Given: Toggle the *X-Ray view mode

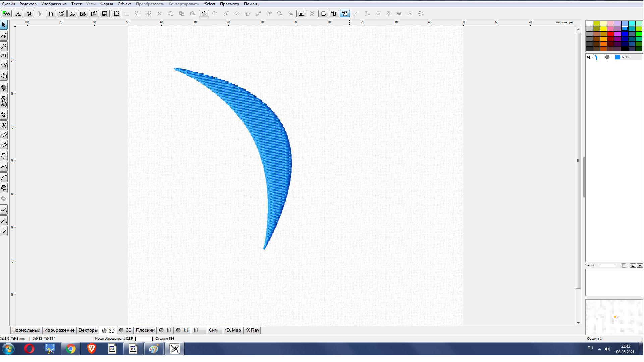Looking at the screenshot, I should pos(252,330).
